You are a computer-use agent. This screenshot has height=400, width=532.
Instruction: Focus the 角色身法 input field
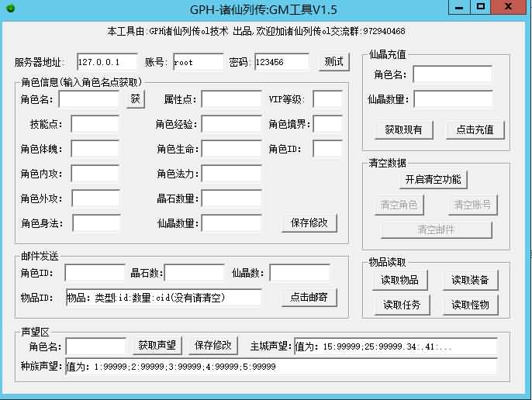pos(96,223)
